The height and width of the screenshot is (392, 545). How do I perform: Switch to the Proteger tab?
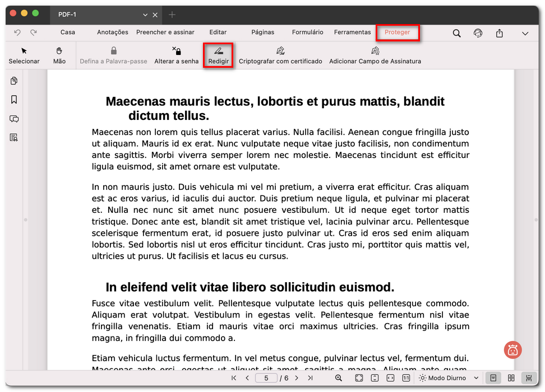[x=398, y=32]
